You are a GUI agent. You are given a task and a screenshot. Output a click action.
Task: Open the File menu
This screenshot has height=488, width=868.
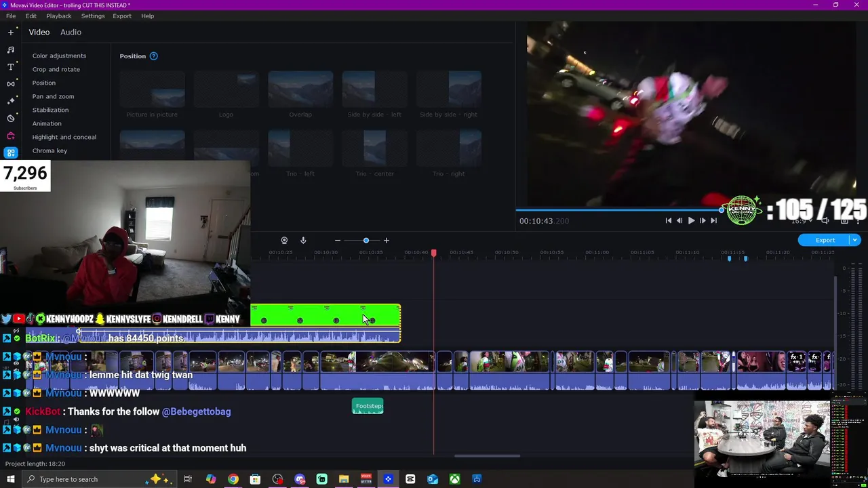click(11, 16)
